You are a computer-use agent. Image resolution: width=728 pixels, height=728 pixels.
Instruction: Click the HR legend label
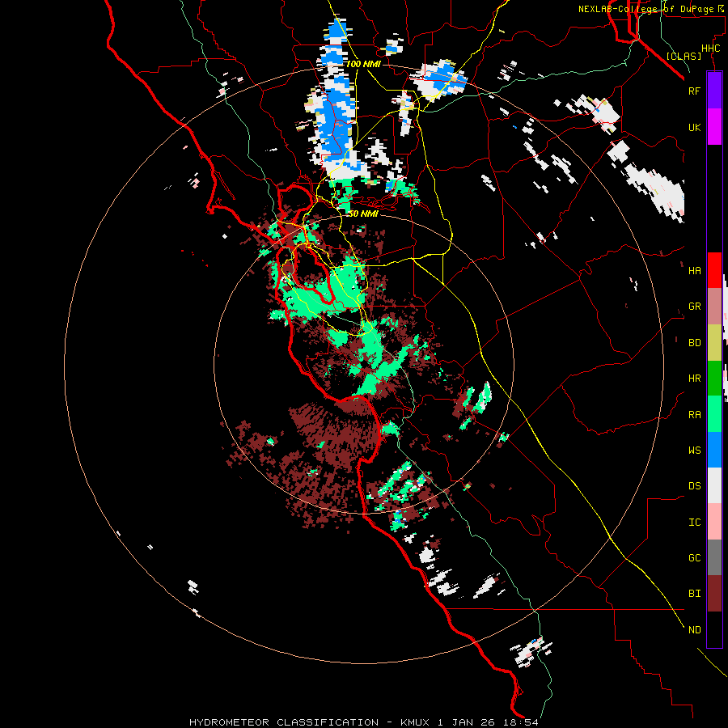[x=694, y=379]
